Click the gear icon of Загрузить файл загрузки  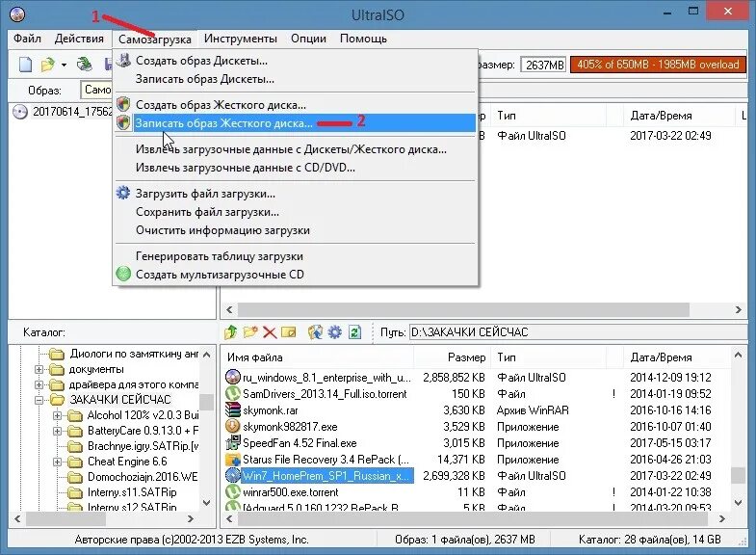point(123,193)
